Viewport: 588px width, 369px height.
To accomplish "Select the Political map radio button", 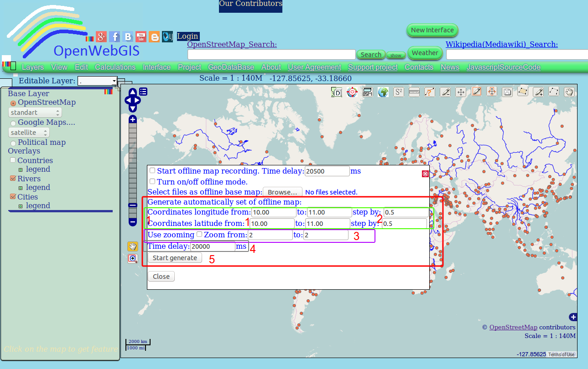I will point(13,142).
